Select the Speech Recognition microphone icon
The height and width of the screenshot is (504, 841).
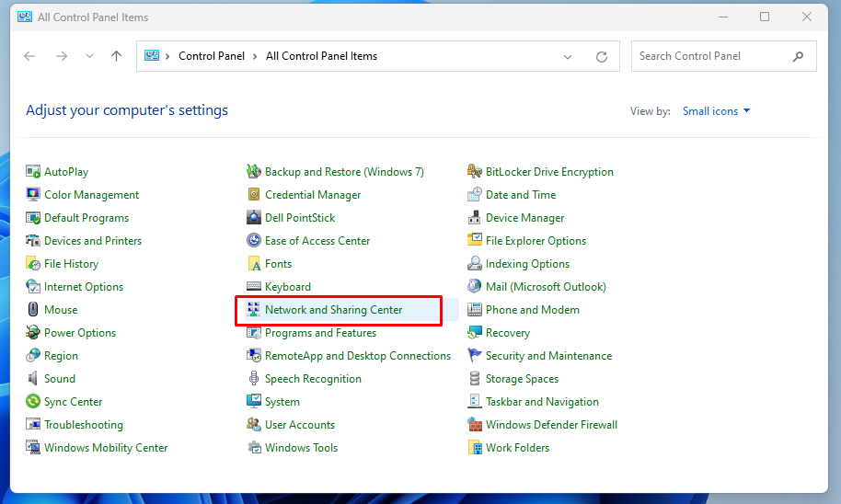[x=254, y=379]
